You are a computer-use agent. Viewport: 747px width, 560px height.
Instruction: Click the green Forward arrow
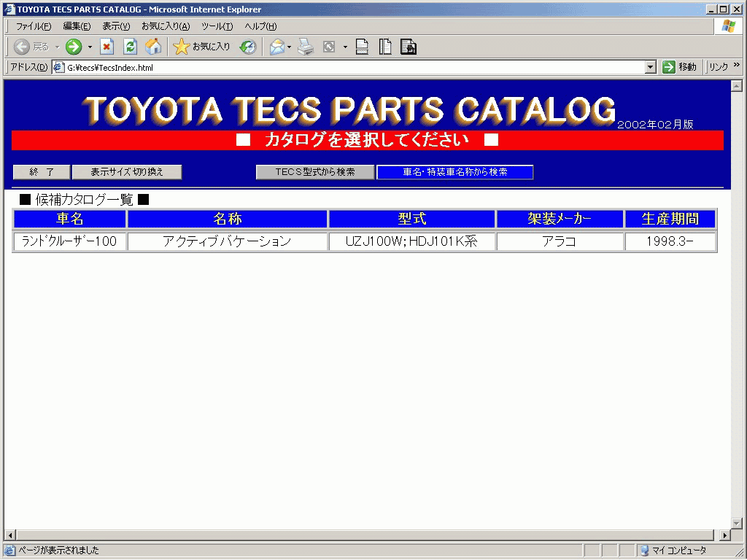(74, 47)
